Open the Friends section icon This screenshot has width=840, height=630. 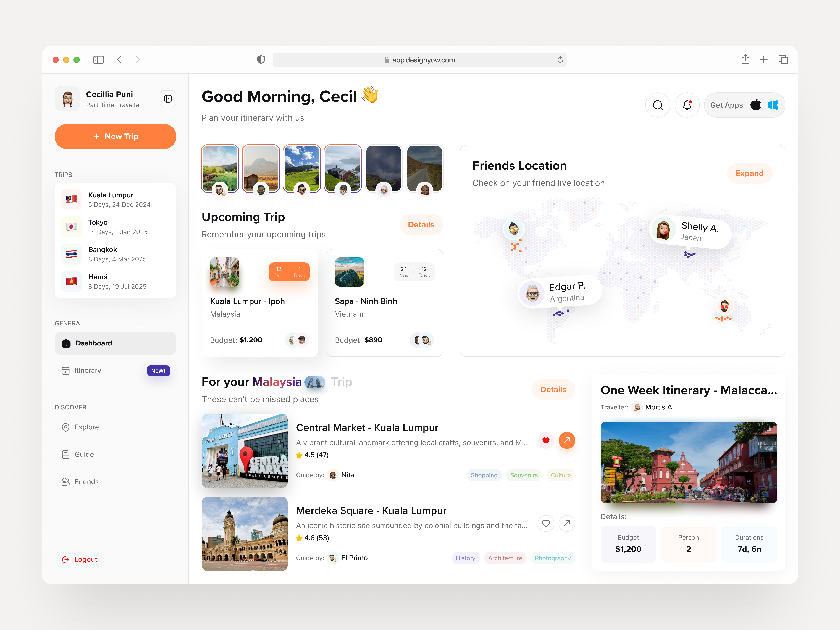(x=66, y=482)
